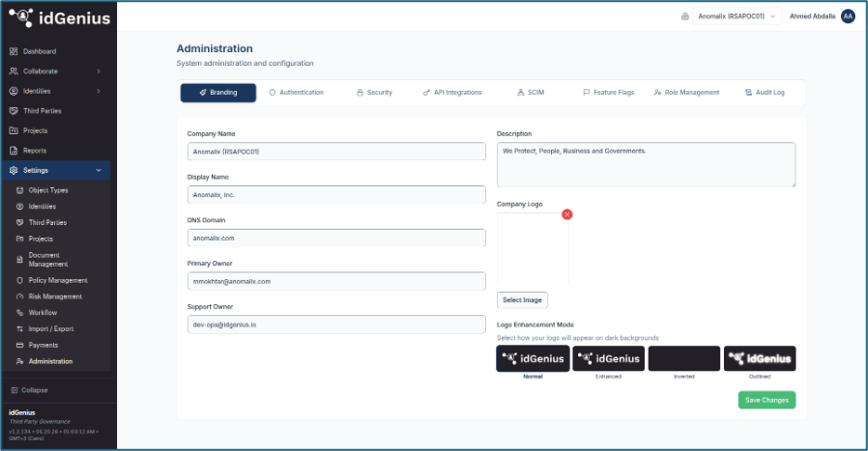Switch to the Security tab

tap(375, 93)
